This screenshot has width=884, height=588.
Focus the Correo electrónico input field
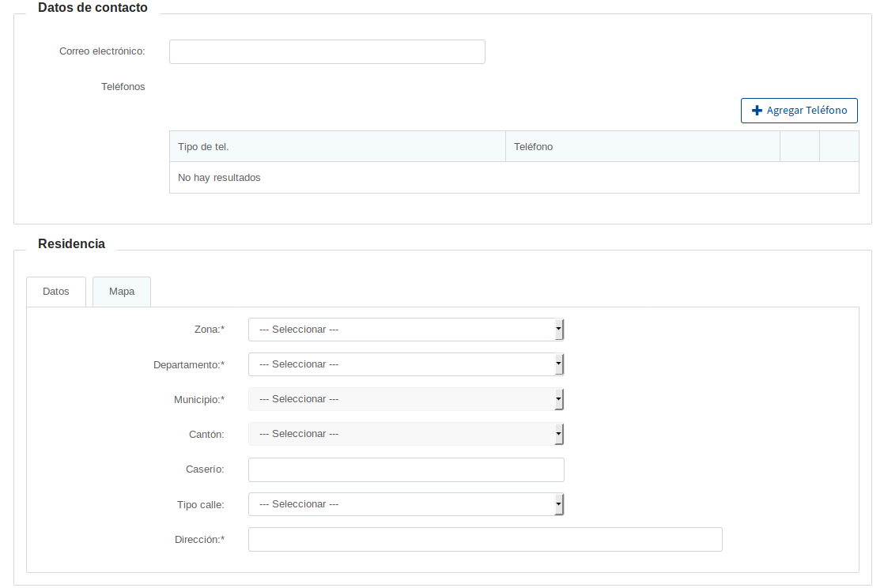327,51
